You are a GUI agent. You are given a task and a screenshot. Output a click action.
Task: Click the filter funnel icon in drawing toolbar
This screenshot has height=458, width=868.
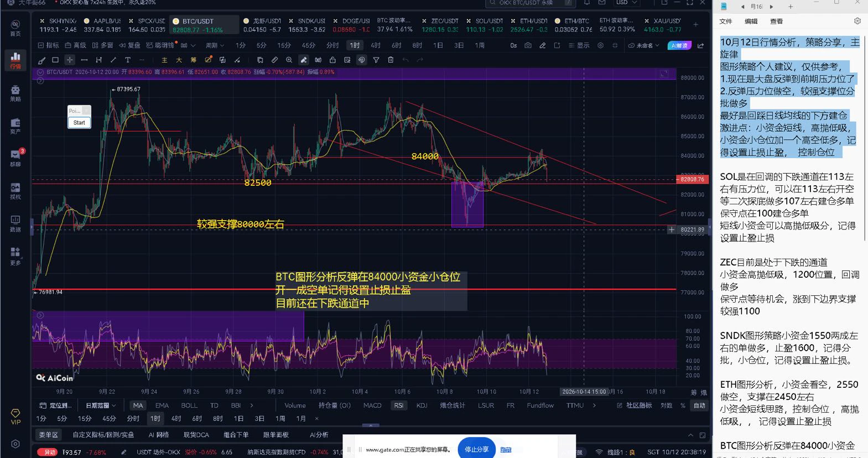(376, 60)
